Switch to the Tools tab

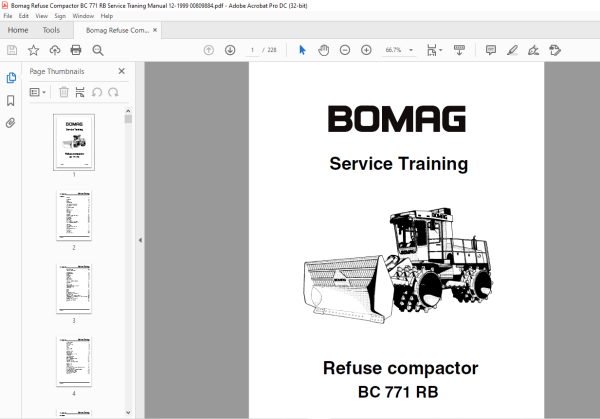point(51,30)
